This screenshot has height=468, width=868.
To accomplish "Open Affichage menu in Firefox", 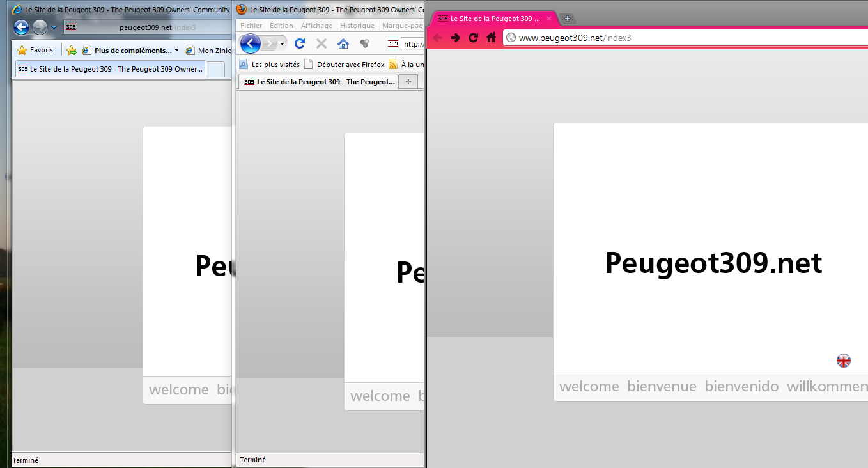I will (x=316, y=26).
